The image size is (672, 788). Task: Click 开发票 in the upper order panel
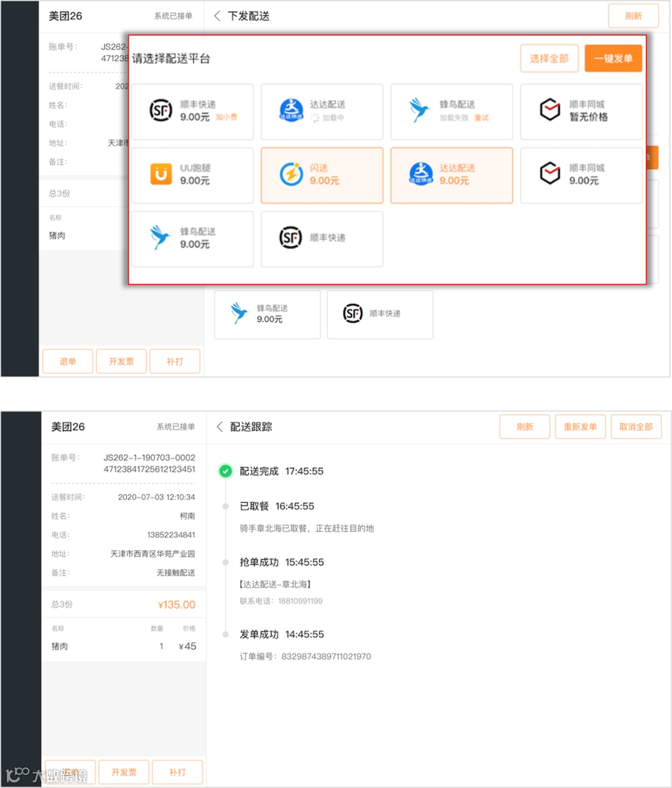tap(121, 362)
